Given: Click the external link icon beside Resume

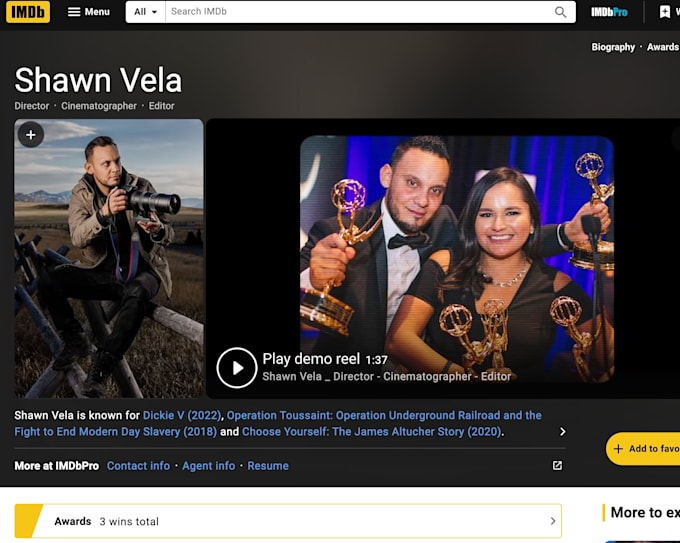Looking at the screenshot, I should [557, 466].
